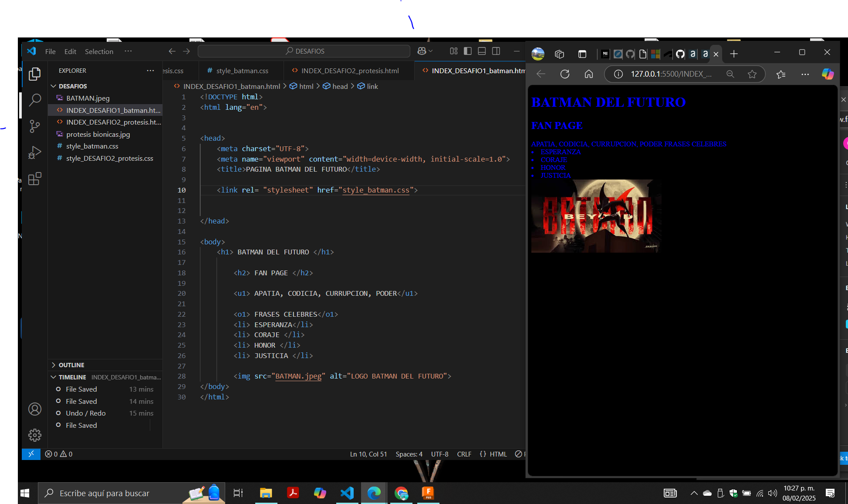Open the overflow menu next to Selection

[x=128, y=51]
